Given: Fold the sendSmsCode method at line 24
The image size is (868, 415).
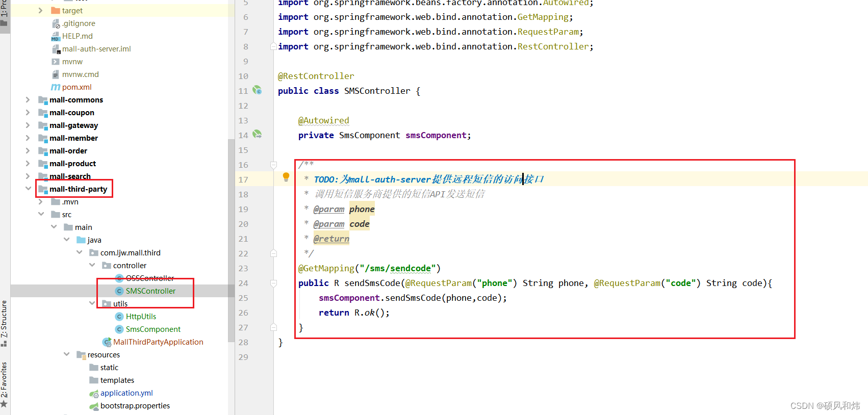Looking at the screenshot, I should click(273, 283).
